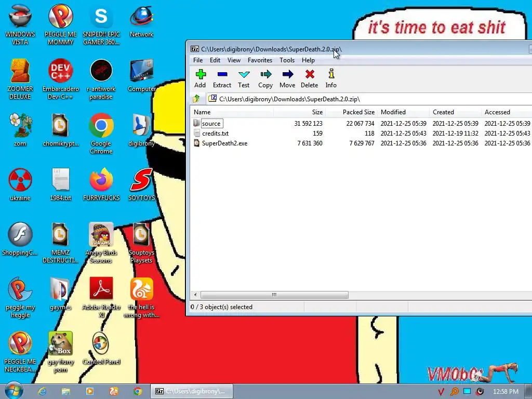Select the Computer desktop icon

point(141,75)
